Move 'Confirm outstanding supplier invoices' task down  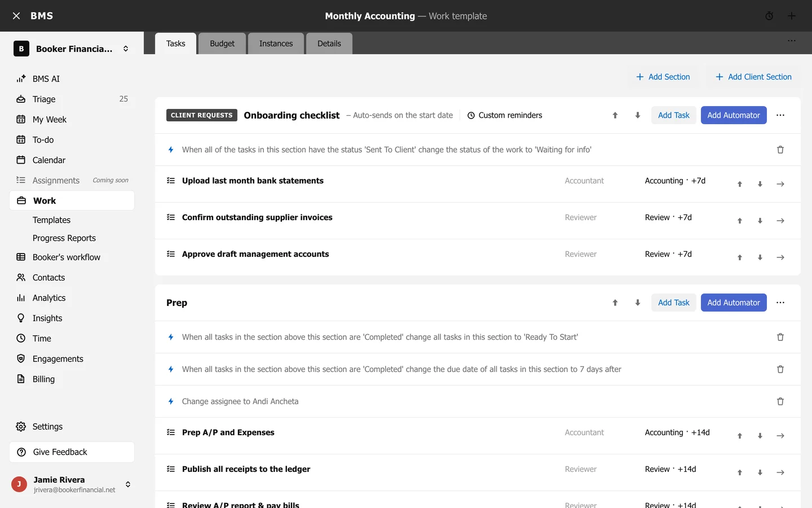tap(760, 221)
